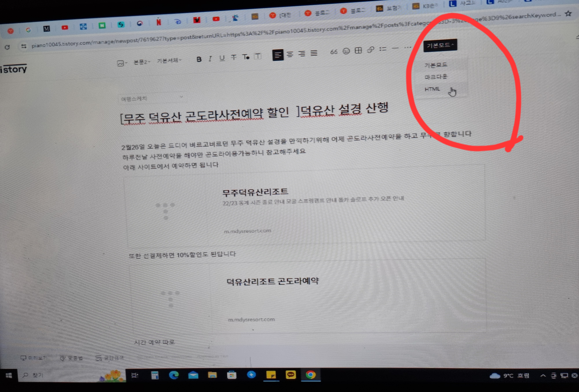Launch Calculator from taskbar
Image resolution: width=579 pixels, height=392 pixels.
[x=155, y=375]
